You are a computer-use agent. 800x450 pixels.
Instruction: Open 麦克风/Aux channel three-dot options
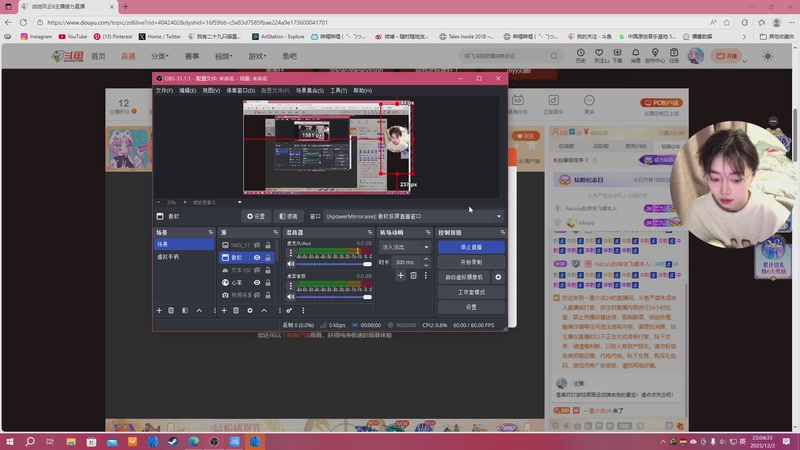pyautogui.click(x=291, y=253)
